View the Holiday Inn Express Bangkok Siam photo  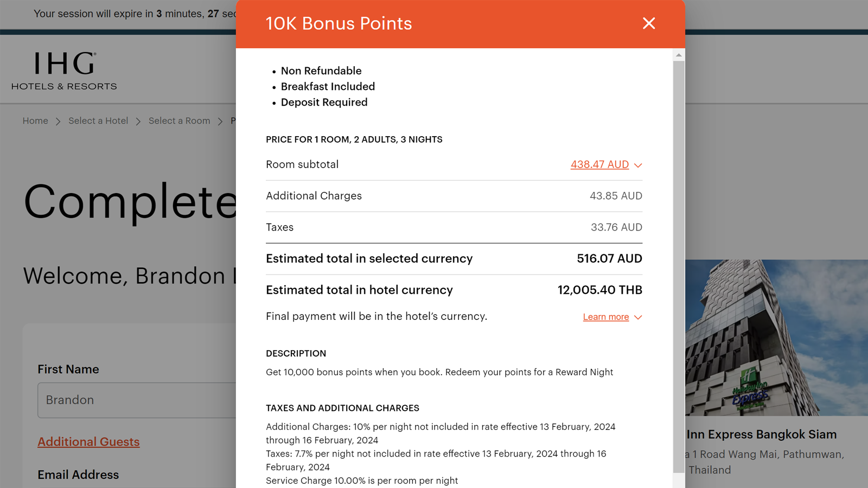[776, 336]
